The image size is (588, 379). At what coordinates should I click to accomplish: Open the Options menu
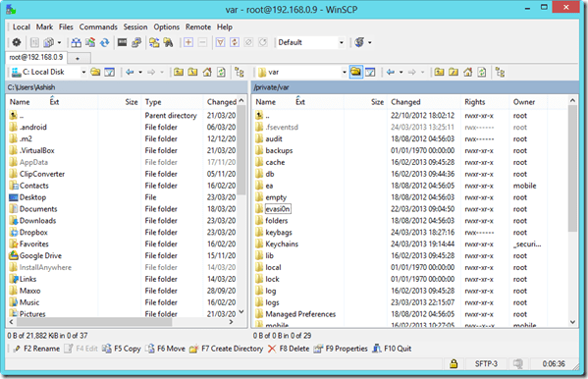click(167, 27)
